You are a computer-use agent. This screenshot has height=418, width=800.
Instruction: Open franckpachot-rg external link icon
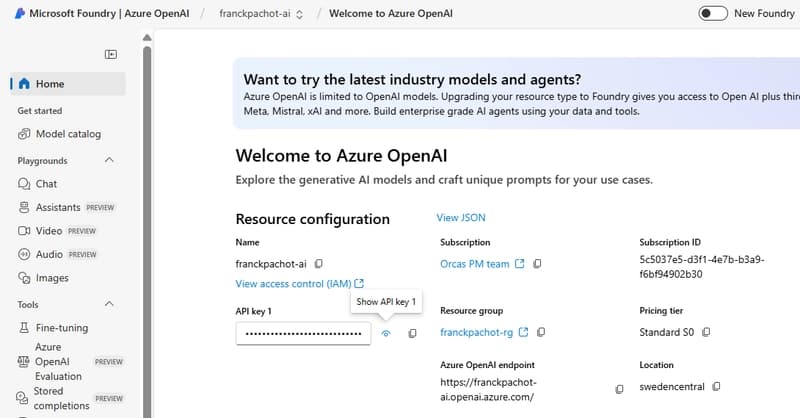coord(523,332)
